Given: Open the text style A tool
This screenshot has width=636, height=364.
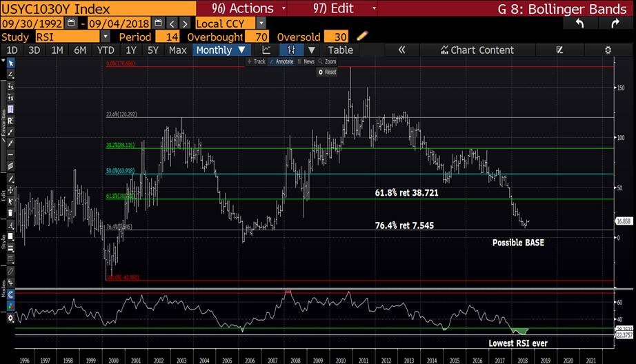Looking at the screenshot, I should click(x=10, y=225).
